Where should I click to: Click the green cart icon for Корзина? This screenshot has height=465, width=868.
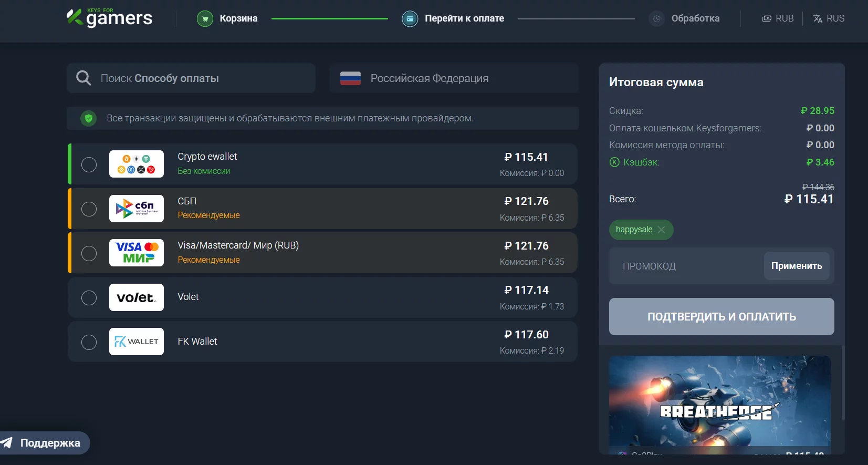point(205,19)
